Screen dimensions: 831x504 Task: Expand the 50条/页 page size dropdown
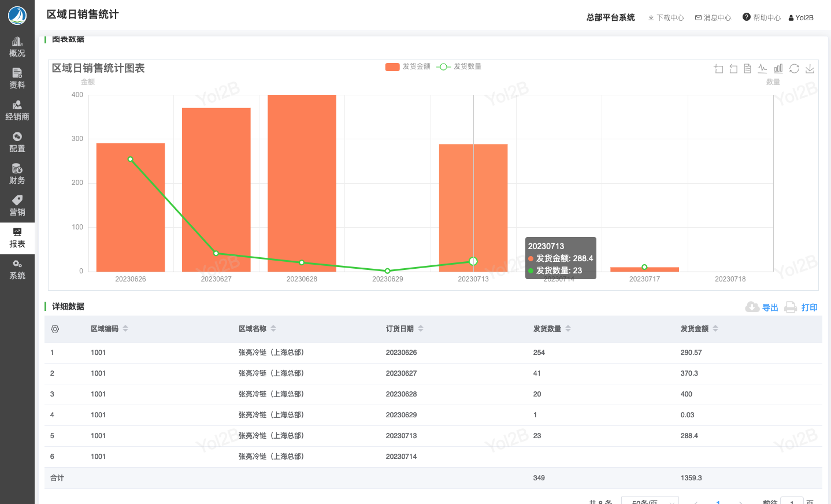(x=650, y=501)
